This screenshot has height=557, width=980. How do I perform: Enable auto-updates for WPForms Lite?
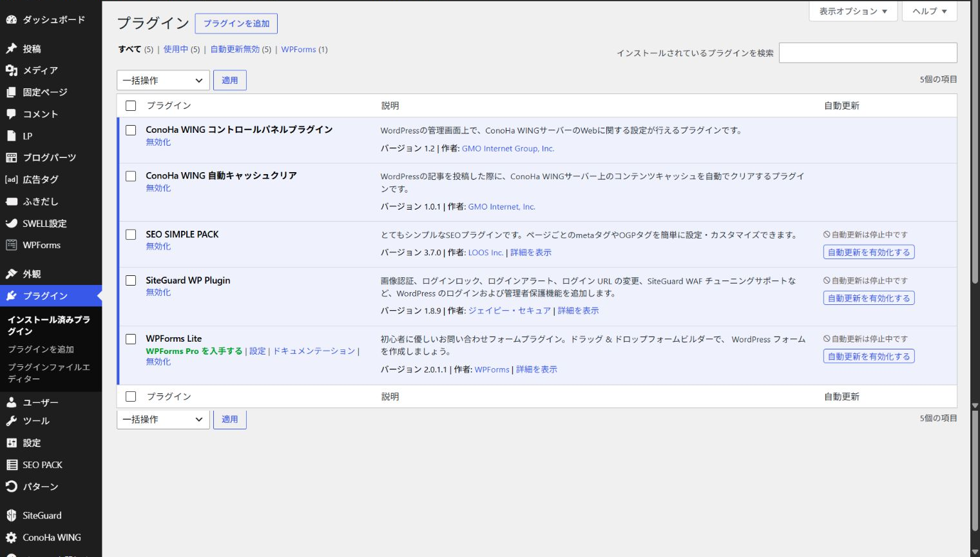tap(869, 357)
